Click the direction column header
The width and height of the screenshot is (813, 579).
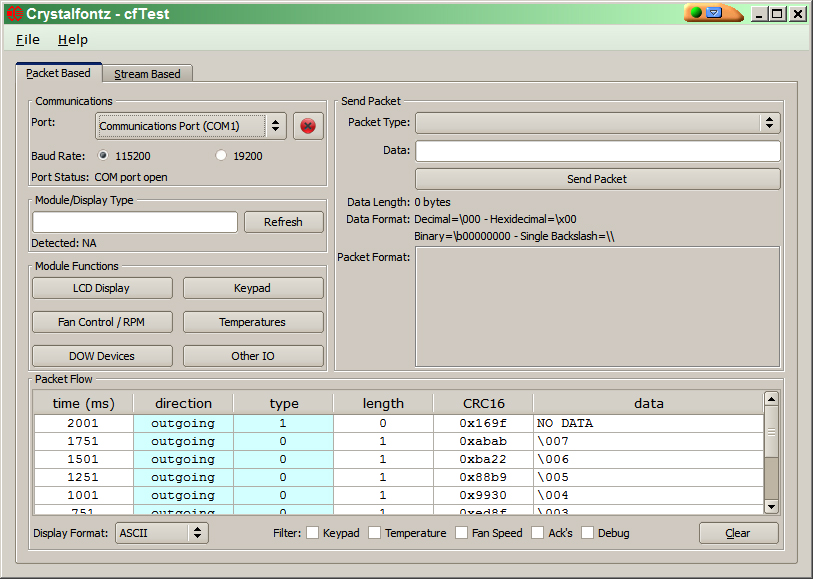click(x=183, y=403)
